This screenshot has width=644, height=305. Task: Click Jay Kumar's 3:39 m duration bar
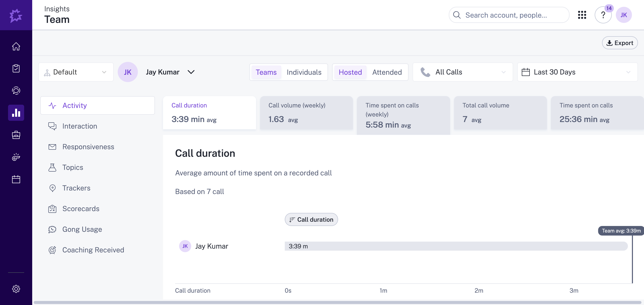pos(453,246)
